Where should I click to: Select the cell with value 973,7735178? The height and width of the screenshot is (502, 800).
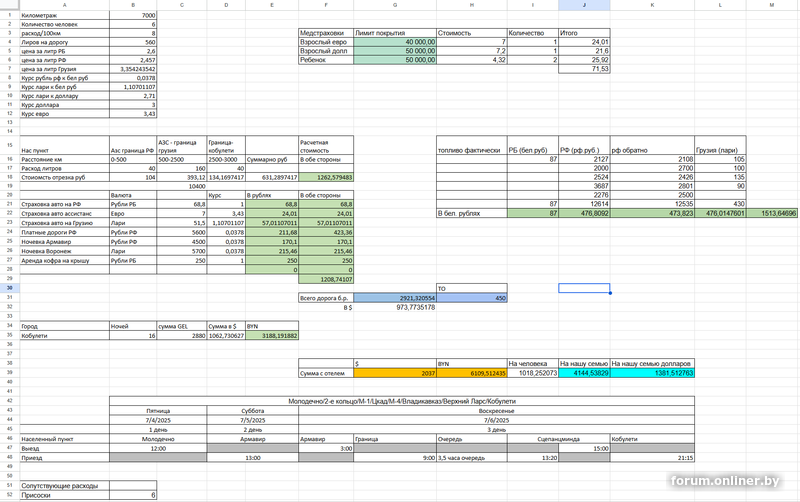click(395, 307)
